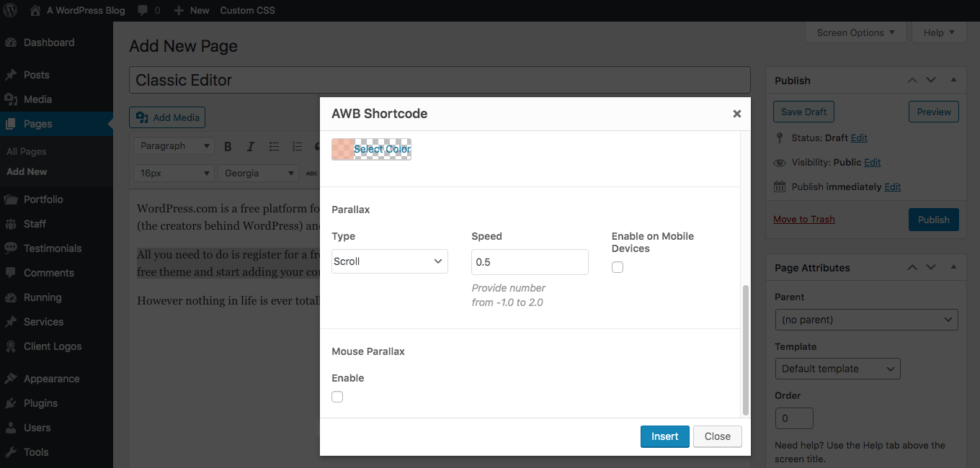Click Move to Trash link
The height and width of the screenshot is (468, 980).
point(804,220)
